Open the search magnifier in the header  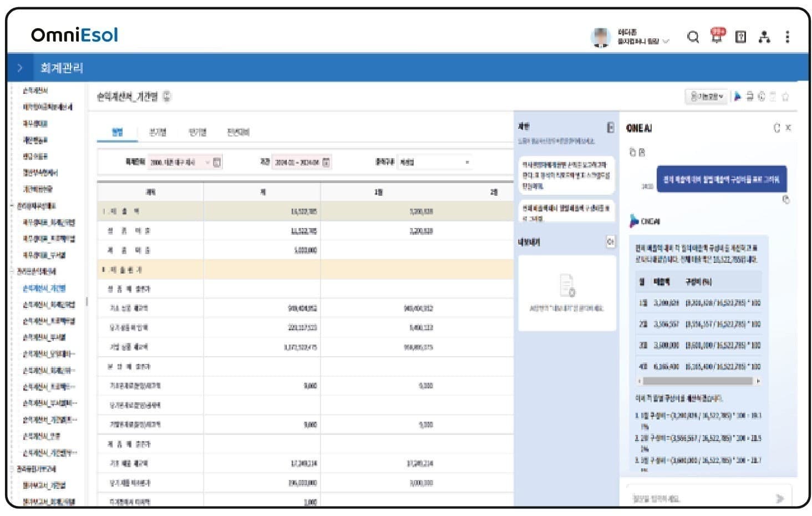click(692, 37)
